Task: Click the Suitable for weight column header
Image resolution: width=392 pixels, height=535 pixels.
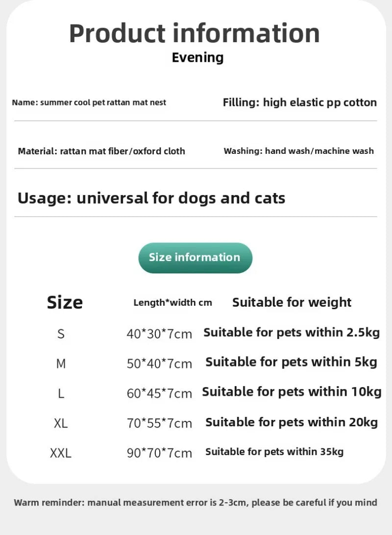Action: point(292,302)
